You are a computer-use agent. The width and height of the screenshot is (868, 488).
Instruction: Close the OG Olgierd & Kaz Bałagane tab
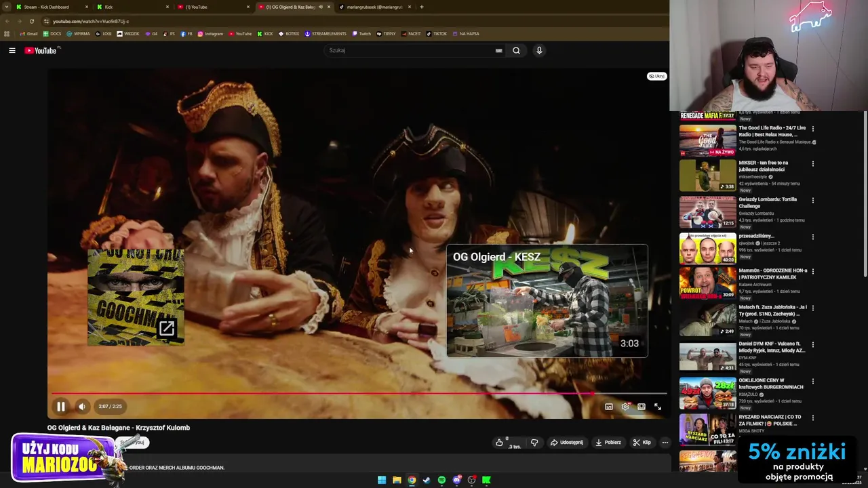pyautogui.click(x=329, y=7)
